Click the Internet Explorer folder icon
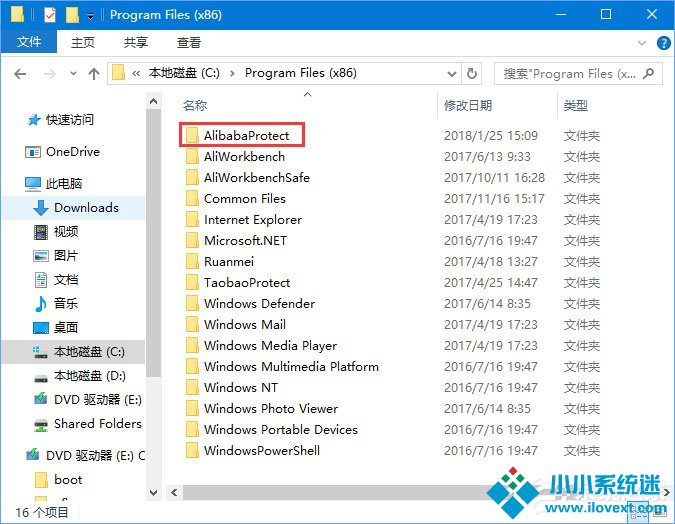 click(x=192, y=220)
